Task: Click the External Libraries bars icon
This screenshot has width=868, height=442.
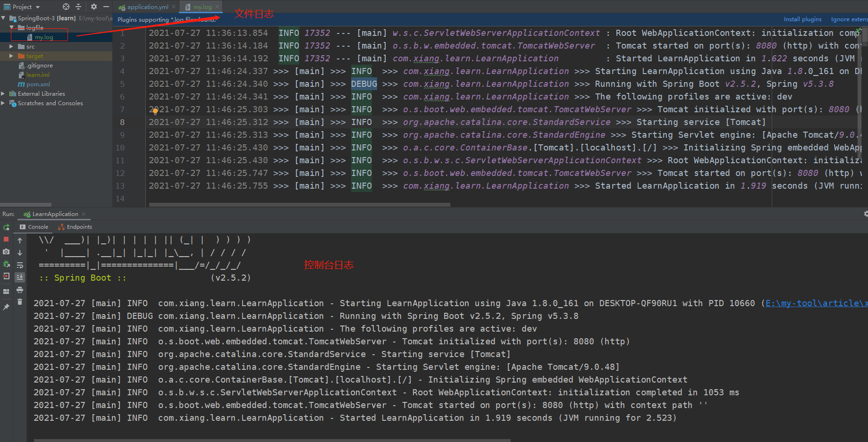Action: 13,93
